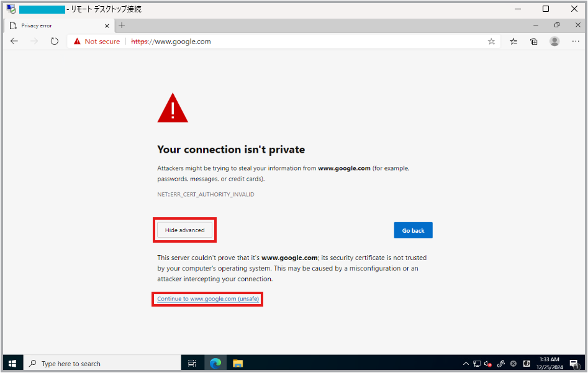Image resolution: width=588 pixels, height=373 pixels.
Task: Click the Not secure warning icon
Action: (x=77, y=41)
